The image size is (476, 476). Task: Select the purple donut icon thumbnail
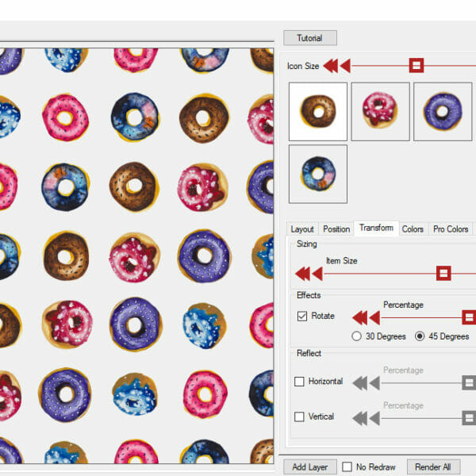click(x=443, y=111)
